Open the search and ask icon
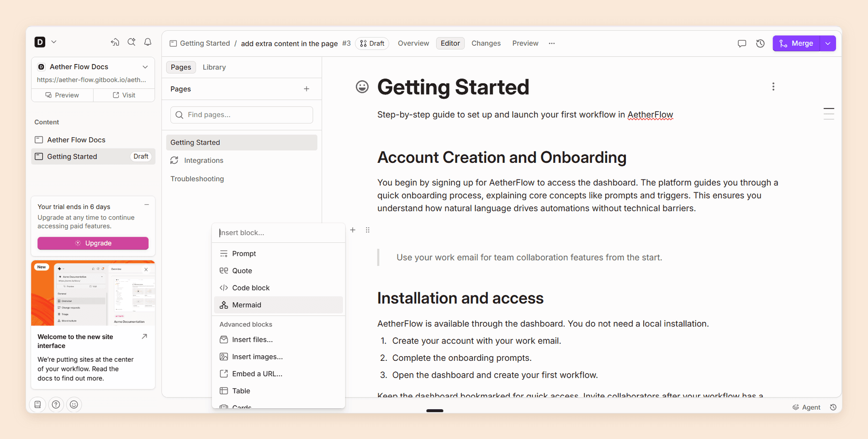Viewport: 868px width, 439px height. (132, 42)
